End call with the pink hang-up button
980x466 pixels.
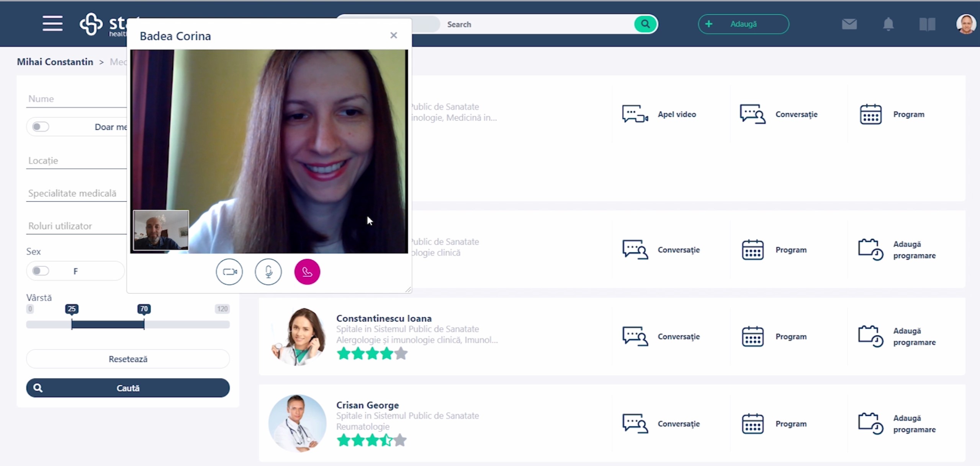click(307, 272)
